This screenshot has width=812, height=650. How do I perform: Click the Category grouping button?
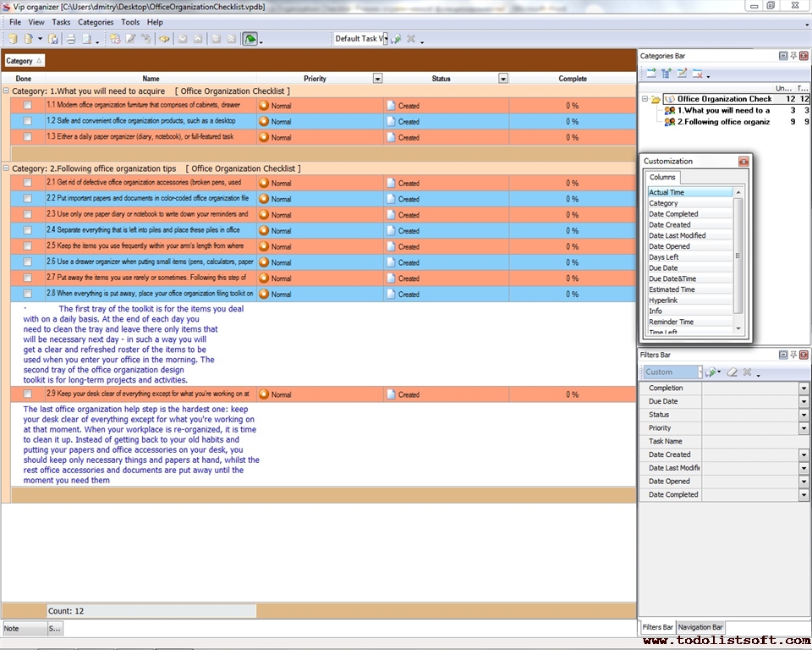click(x=24, y=61)
